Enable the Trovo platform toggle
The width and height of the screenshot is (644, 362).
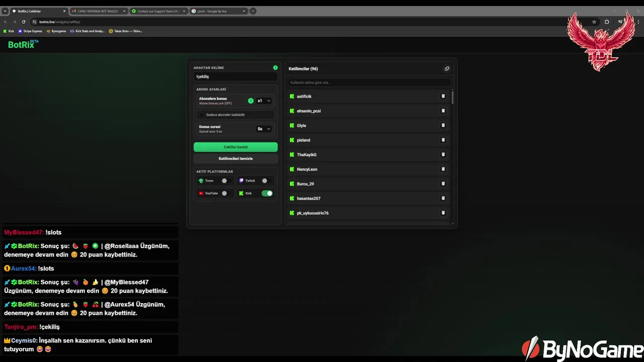tap(226, 180)
